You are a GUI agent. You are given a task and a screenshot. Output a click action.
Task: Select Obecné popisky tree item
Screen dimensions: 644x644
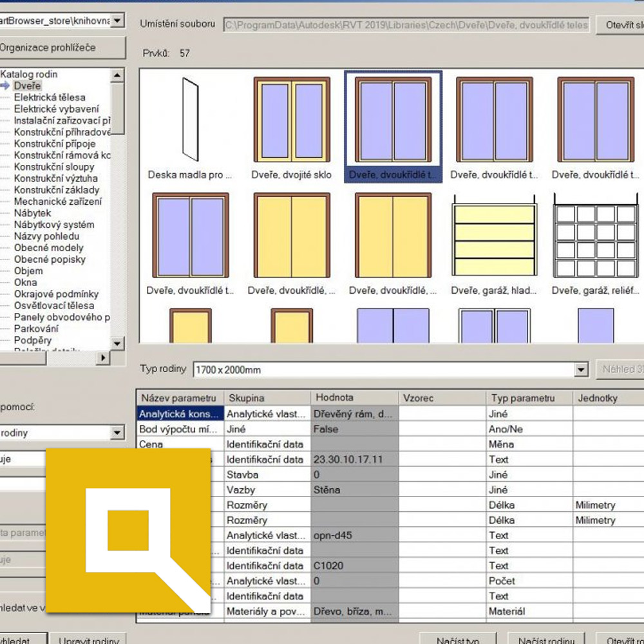50,259
